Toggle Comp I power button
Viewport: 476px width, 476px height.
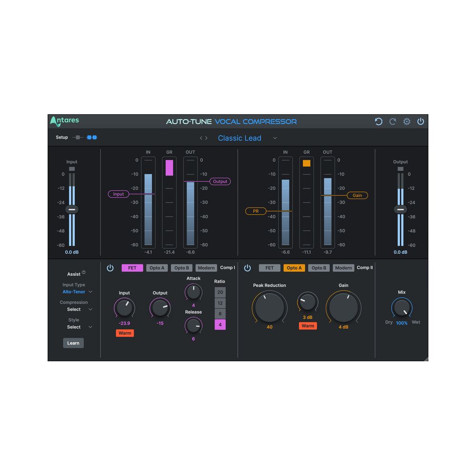110,268
